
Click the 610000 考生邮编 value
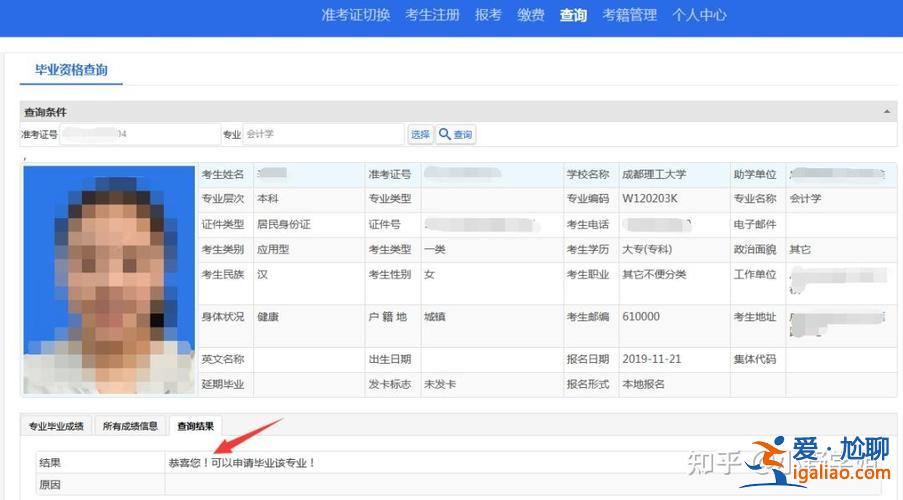click(641, 317)
